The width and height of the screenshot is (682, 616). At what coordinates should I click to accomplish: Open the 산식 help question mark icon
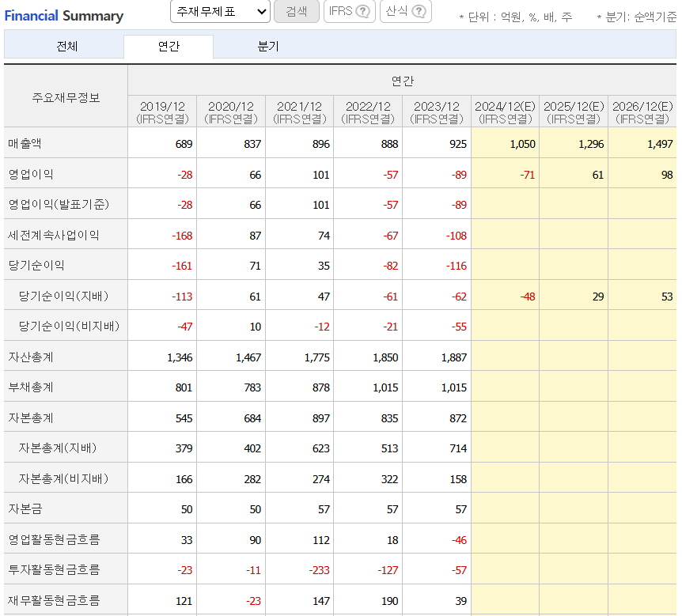tap(417, 12)
